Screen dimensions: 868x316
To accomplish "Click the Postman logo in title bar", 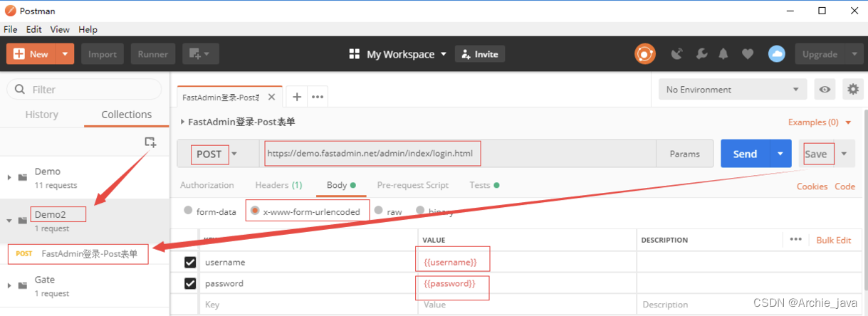I will [9, 11].
